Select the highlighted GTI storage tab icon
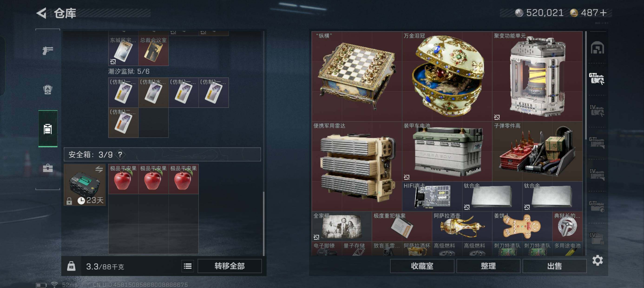 click(597, 79)
